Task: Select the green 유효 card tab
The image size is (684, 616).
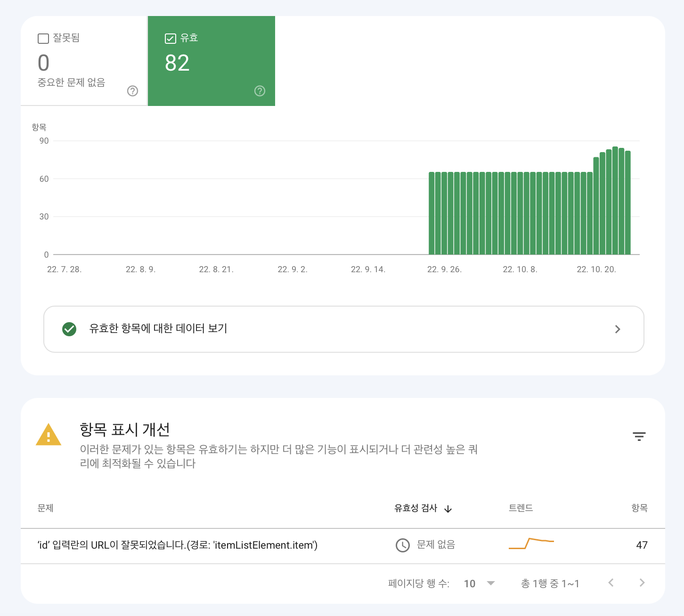Action: (x=211, y=61)
